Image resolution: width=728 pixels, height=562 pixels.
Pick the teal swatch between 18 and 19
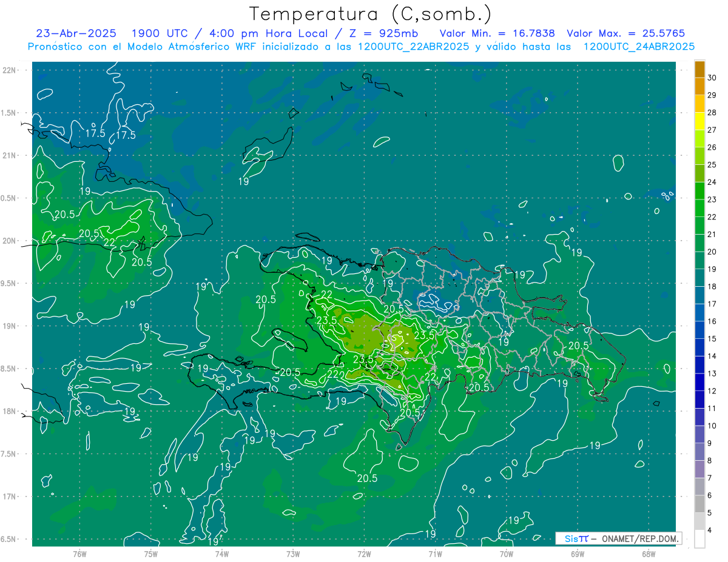pyautogui.click(x=699, y=278)
